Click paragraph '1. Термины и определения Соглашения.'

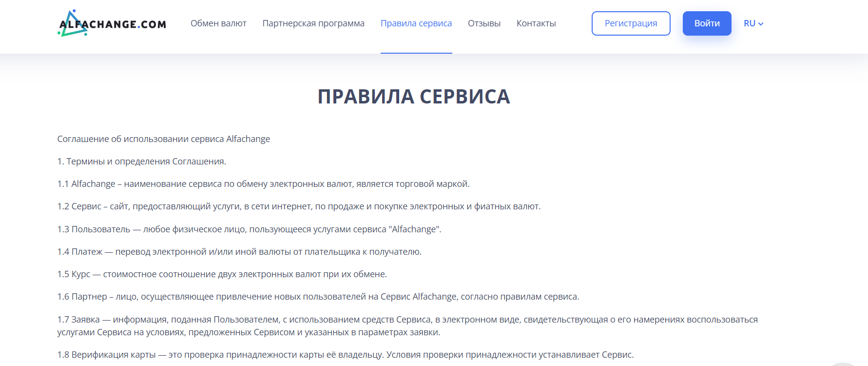pos(142,162)
